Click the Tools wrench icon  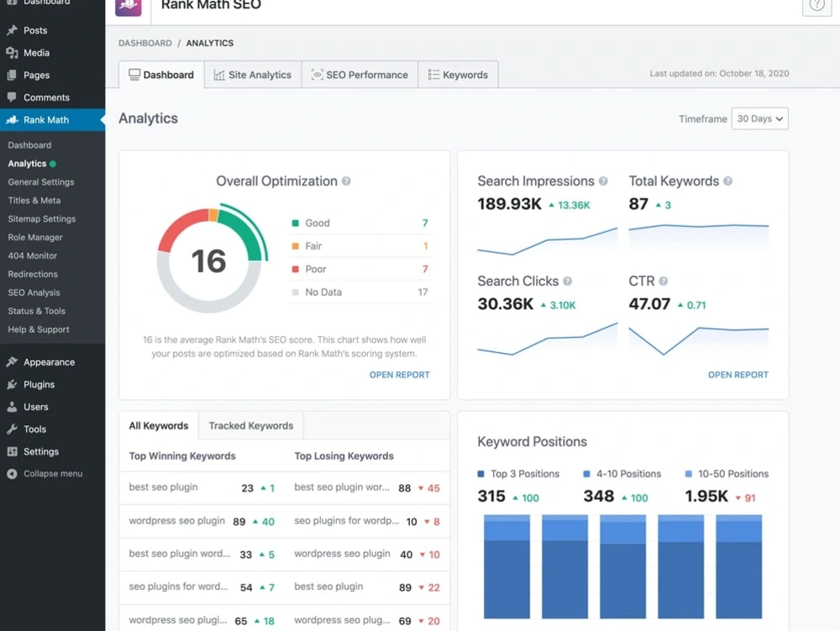[x=12, y=429]
